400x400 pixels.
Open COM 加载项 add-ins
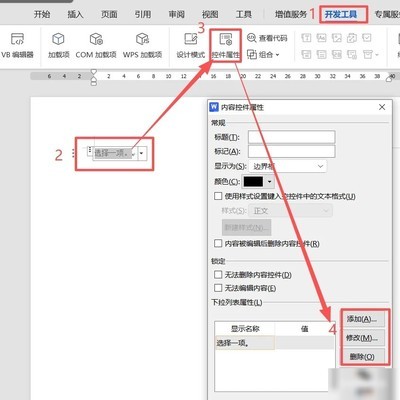point(96,46)
